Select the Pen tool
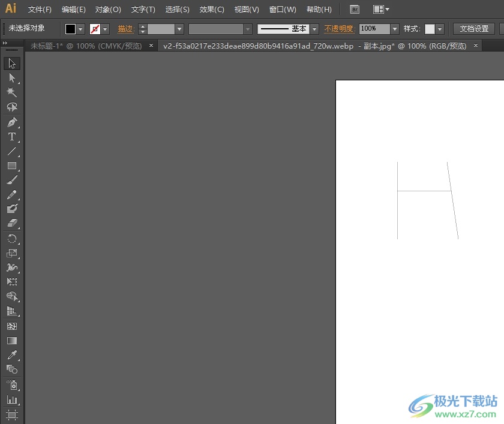This screenshot has height=424, width=504. click(12, 122)
